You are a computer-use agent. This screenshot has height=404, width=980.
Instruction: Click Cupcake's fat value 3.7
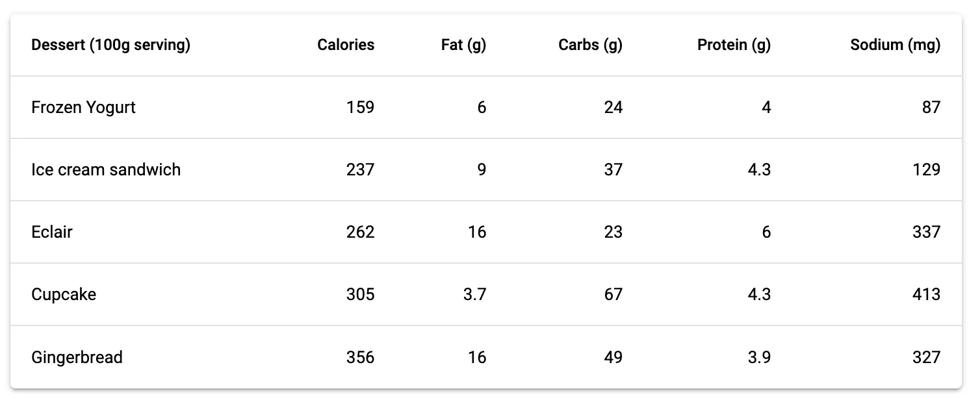(x=474, y=294)
